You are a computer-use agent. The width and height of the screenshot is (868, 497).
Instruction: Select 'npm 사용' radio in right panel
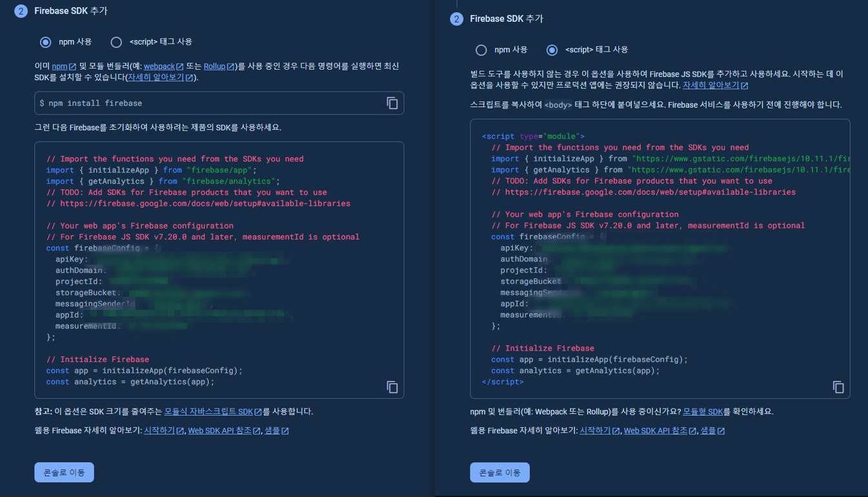[481, 50]
